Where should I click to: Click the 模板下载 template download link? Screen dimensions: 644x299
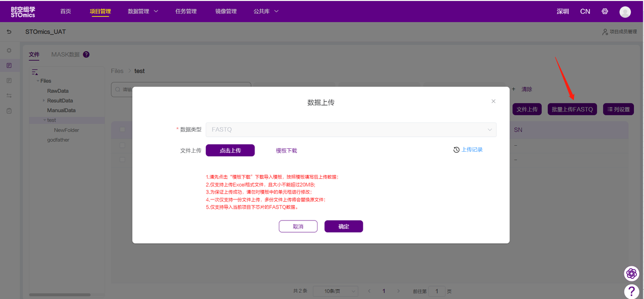286,150
